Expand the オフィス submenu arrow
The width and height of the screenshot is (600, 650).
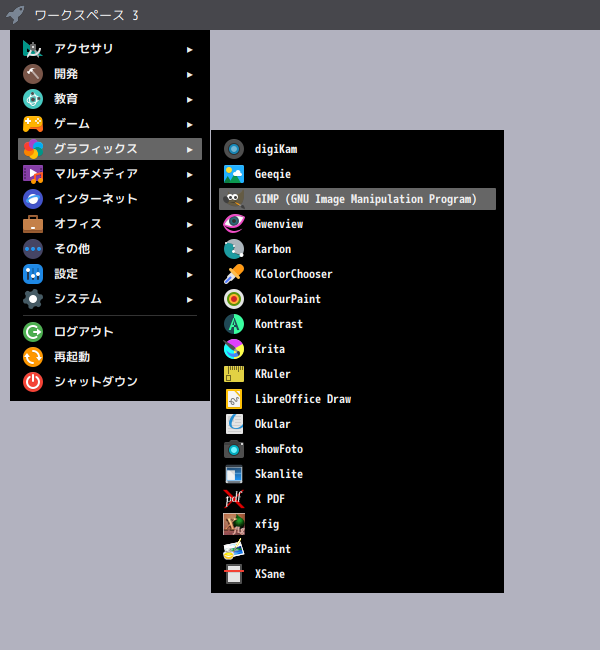pyautogui.click(x=189, y=224)
